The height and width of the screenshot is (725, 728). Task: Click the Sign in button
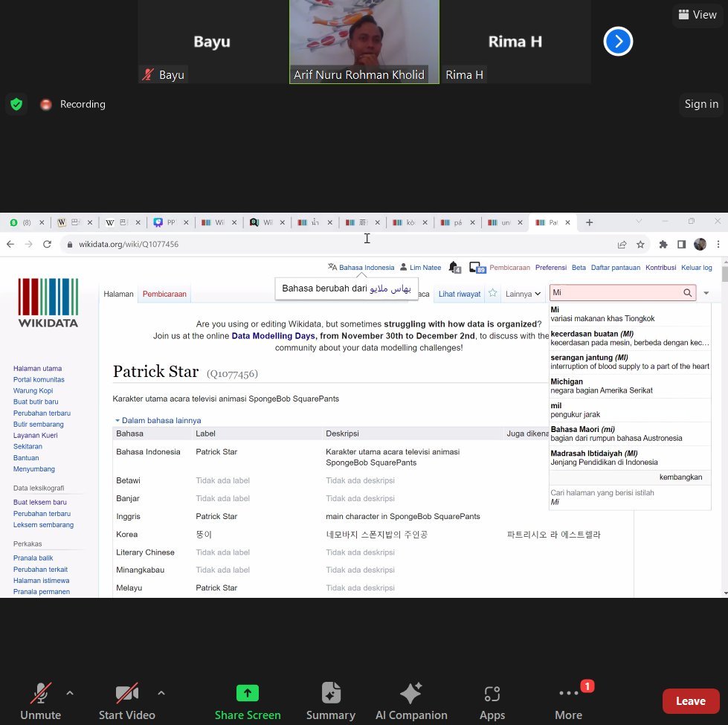coord(700,104)
